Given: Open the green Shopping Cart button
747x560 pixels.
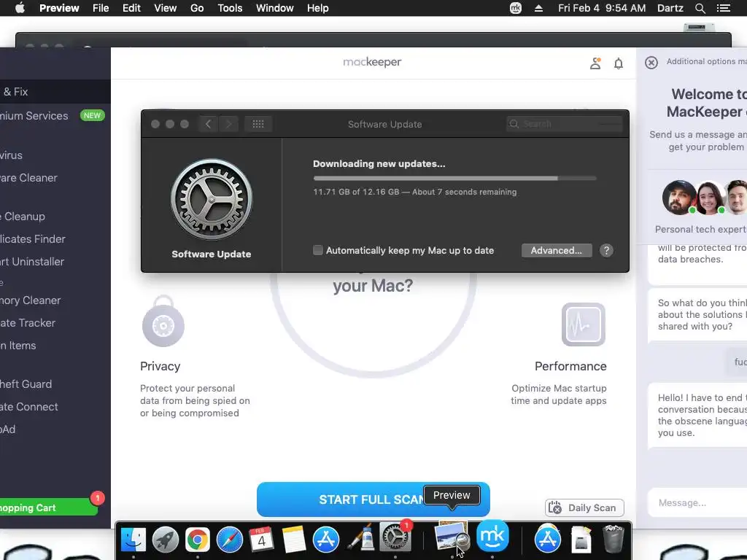Looking at the screenshot, I should (x=49, y=507).
